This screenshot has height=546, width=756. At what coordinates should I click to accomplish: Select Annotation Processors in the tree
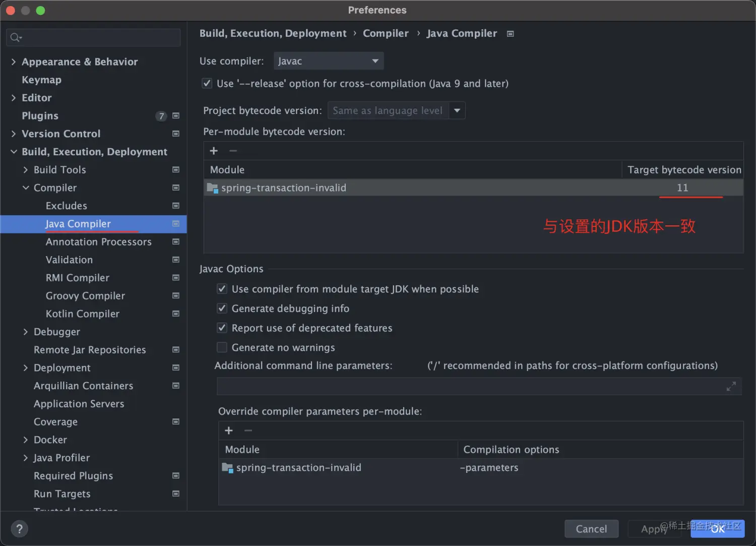point(98,242)
